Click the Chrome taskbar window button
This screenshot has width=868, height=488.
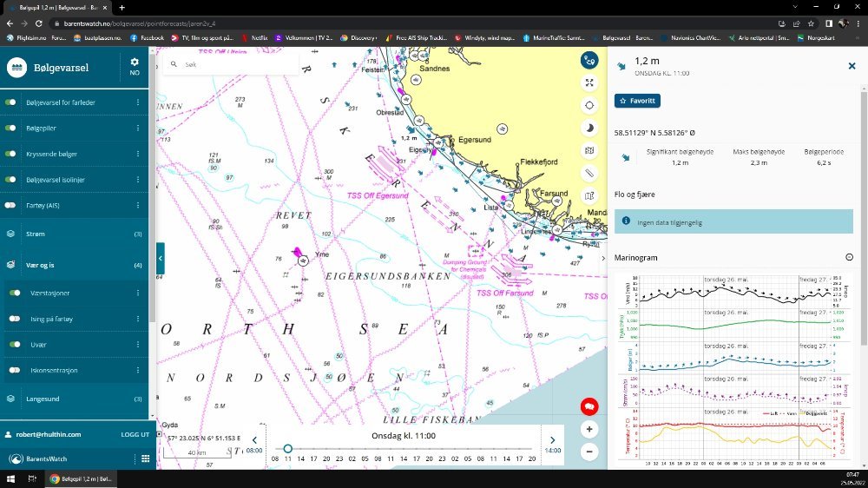(x=82, y=479)
